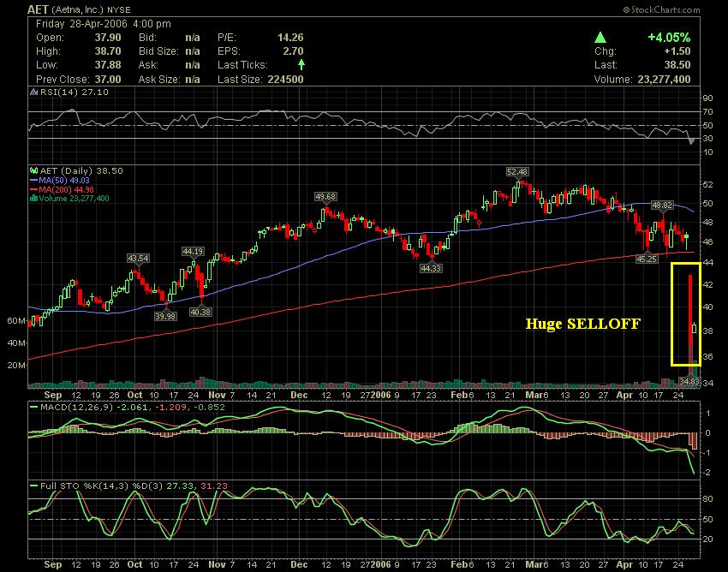Click the 'MA(50) 49.03' legend text
Viewport: 728px width, 572px height.
click(x=64, y=180)
